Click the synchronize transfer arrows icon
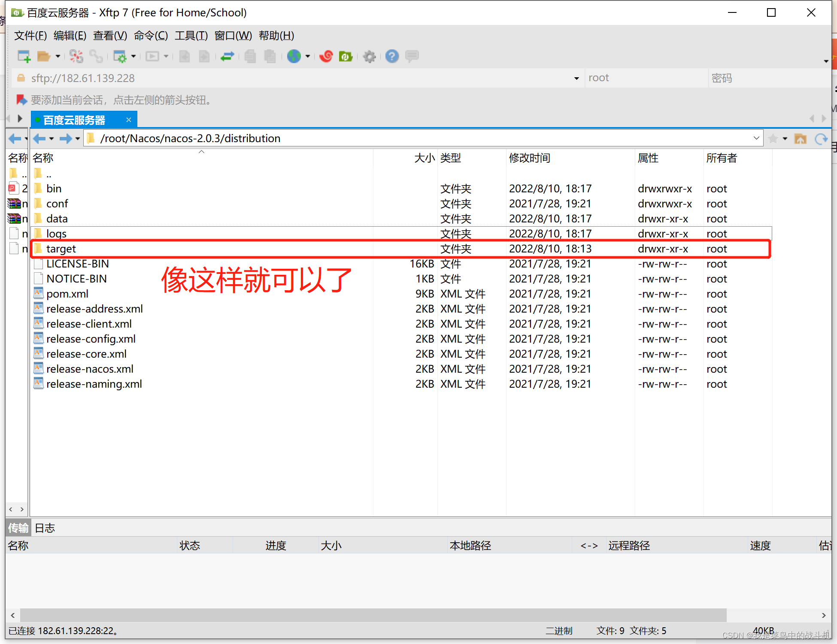Screen dimensions: 837x644 click(x=227, y=56)
